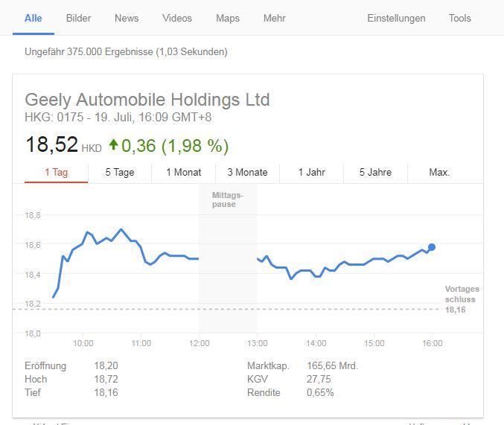Show the Max. chart range
Screen dimensions: 504x425
[x=439, y=173]
